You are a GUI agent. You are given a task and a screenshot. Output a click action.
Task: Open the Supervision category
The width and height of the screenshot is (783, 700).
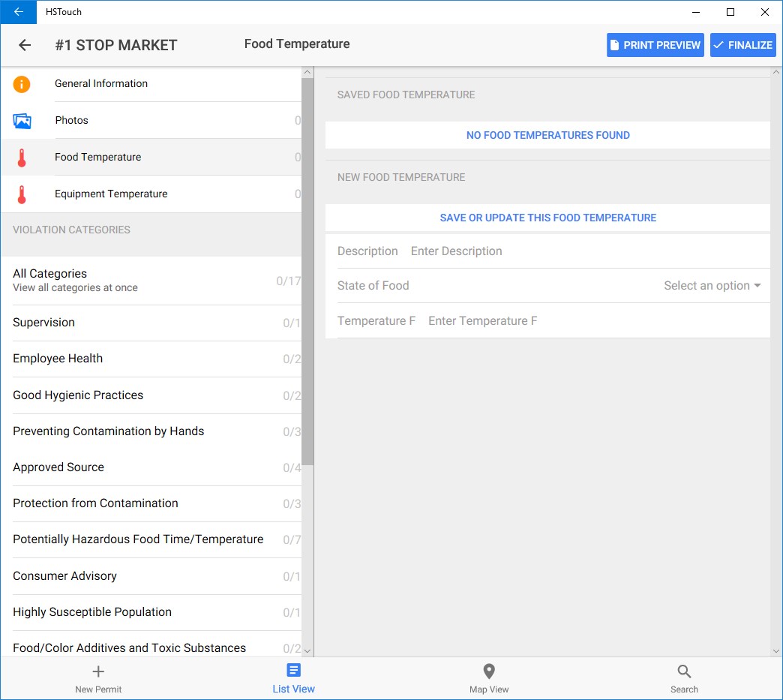pos(151,323)
